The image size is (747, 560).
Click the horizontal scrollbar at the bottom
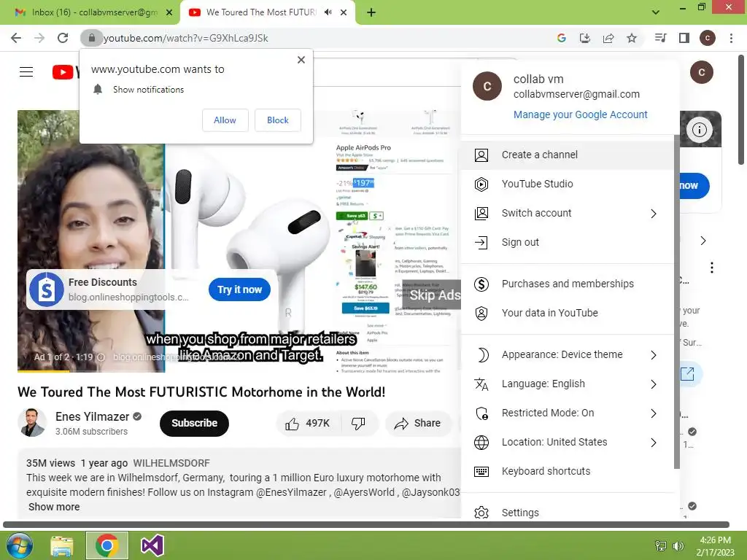click(x=366, y=524)
